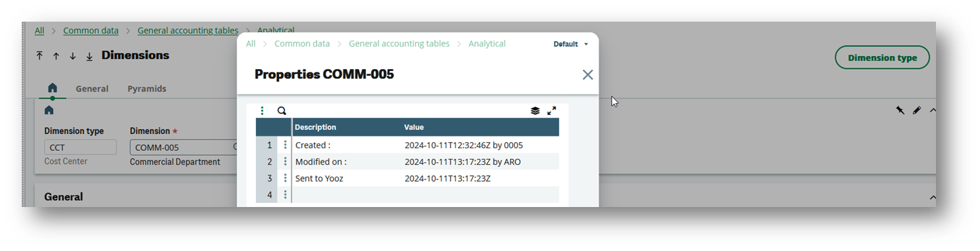Collapse the header section chevron
Image resolution: width=980 pixels, height=251 pixels.
point(932,110)
